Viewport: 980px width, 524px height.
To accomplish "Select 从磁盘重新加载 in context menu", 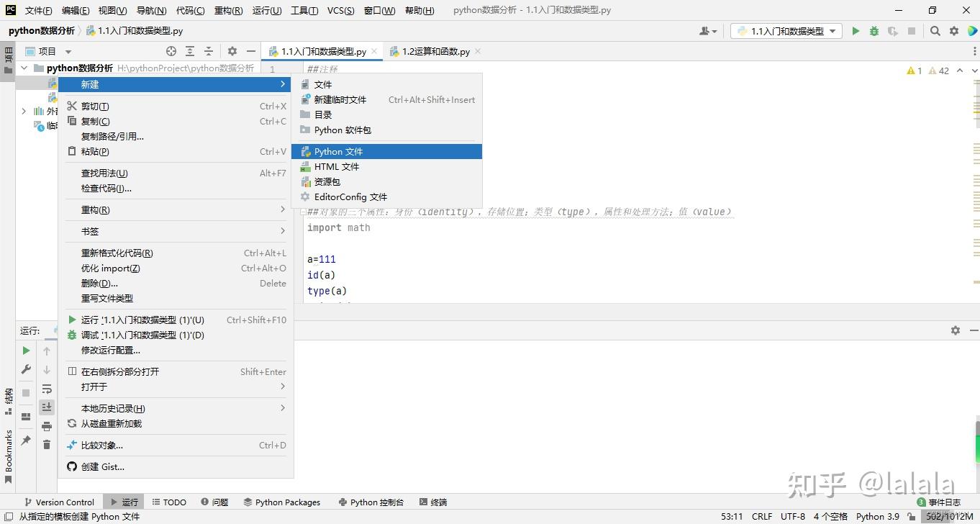I will 176,424.
